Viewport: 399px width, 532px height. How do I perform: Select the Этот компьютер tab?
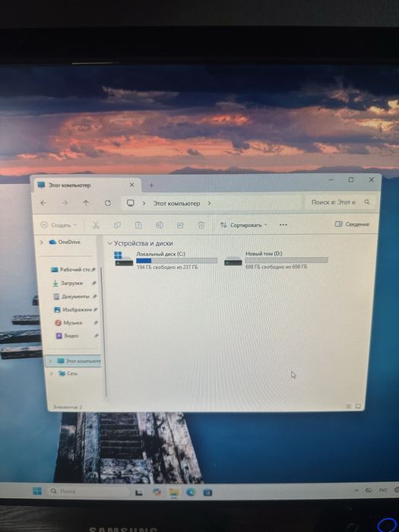87,185
